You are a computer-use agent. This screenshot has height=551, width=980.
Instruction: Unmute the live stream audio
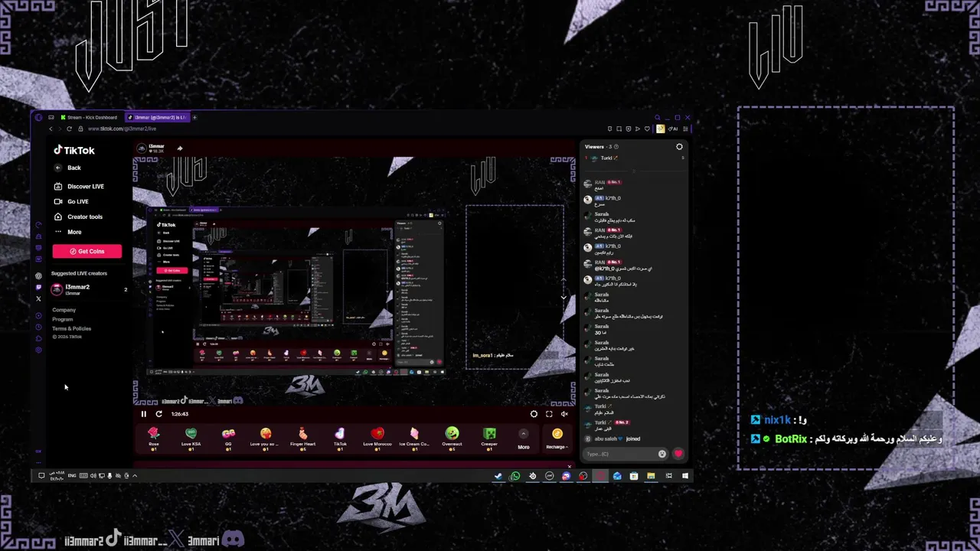[x=564, y=414]
